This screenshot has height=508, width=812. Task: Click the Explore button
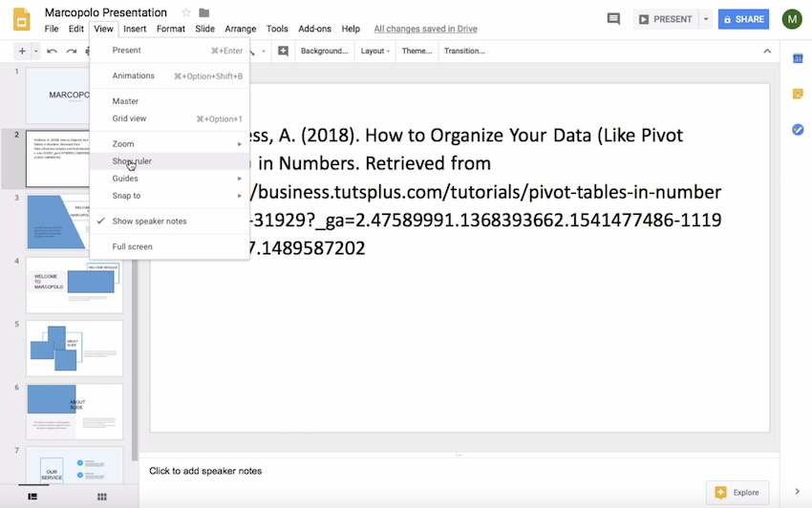[737, 493]
